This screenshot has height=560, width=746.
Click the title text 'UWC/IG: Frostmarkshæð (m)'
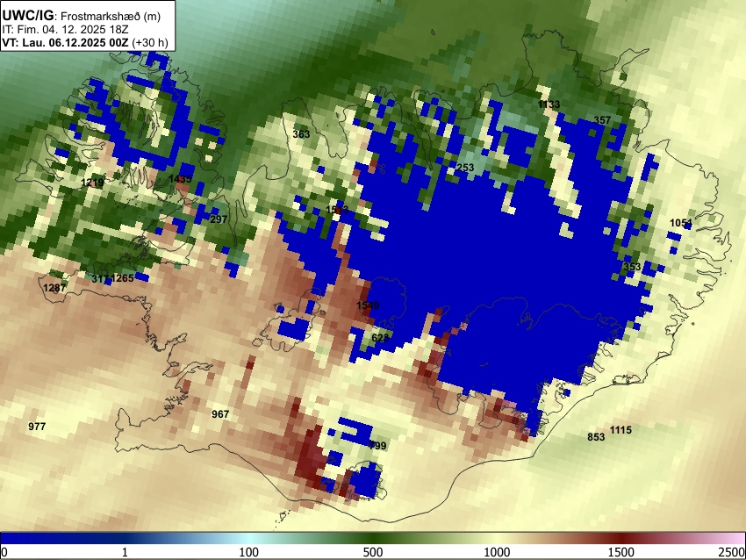click(x=82, y=16)
